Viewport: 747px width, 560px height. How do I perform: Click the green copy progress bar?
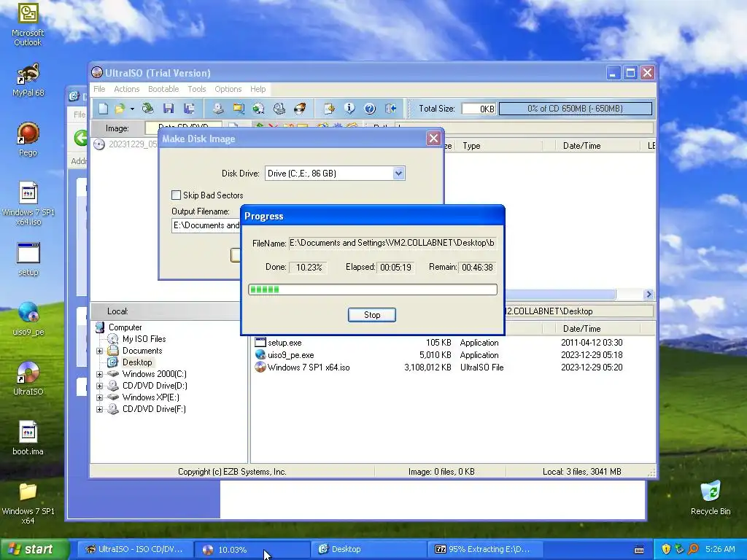tap(373, 289)
